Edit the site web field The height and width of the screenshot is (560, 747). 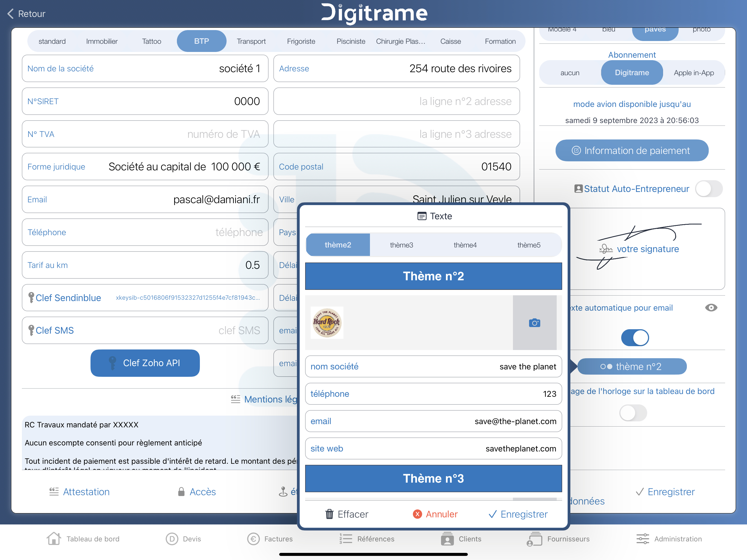(x=433, y=448)
